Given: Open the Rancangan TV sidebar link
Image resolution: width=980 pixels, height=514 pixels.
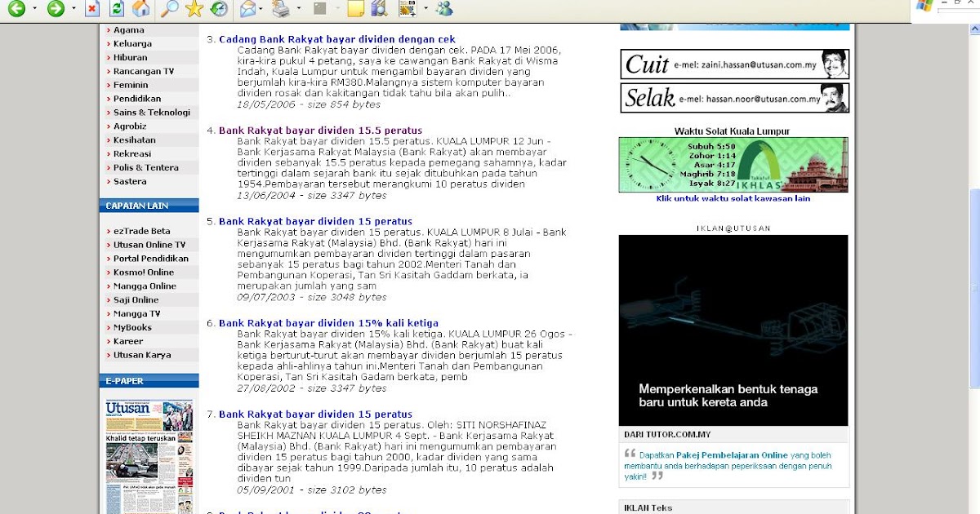Looking at the screenshot, I should click(x=144, y=72).
